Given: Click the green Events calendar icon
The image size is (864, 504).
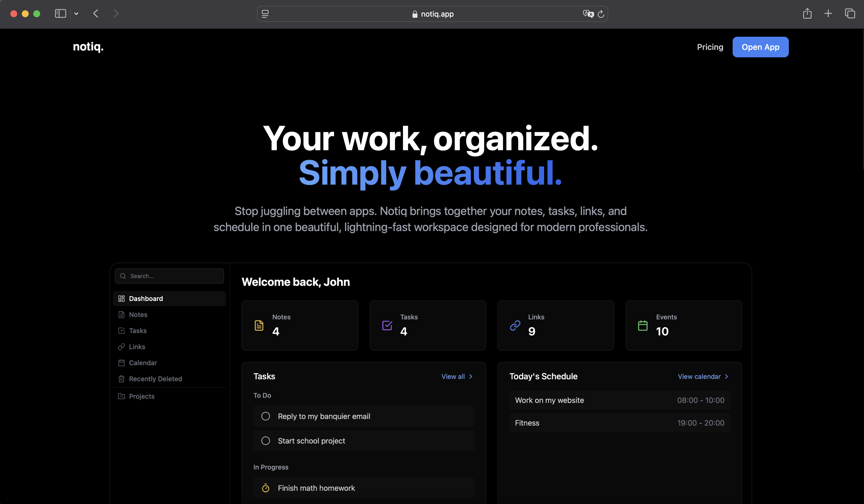Looking at the screenshot, I should click(x=643, y=325).
